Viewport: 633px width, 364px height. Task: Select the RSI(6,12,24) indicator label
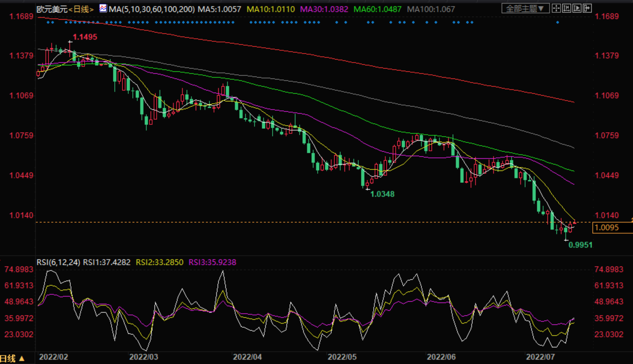pyautogui.click(x=58, y=262)
